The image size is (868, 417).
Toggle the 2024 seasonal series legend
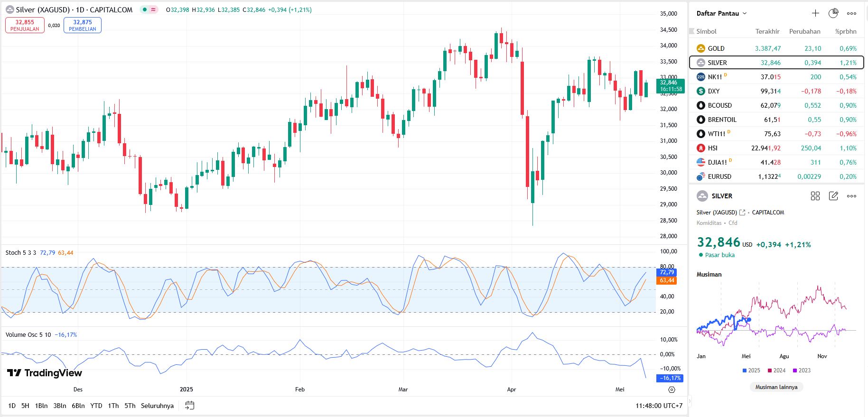[x=776, y=371]
